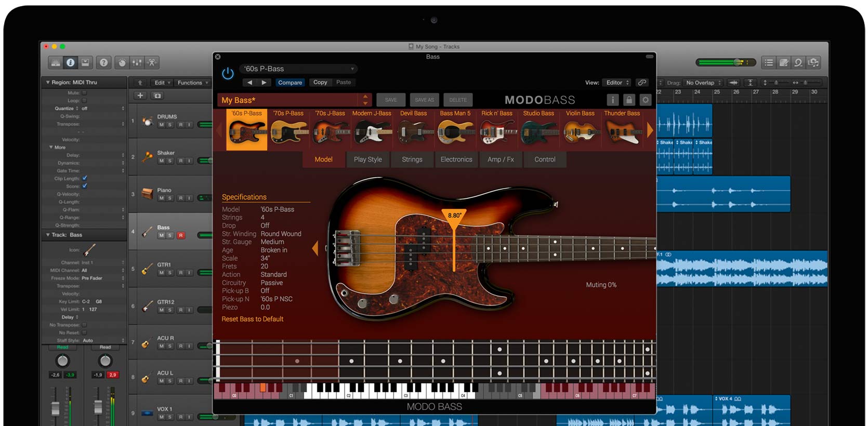The height and width of the screenshot is (426, 868).
Task: Select the '70s J-Bass model thumbnail
Action: click(x=331, y=129)
